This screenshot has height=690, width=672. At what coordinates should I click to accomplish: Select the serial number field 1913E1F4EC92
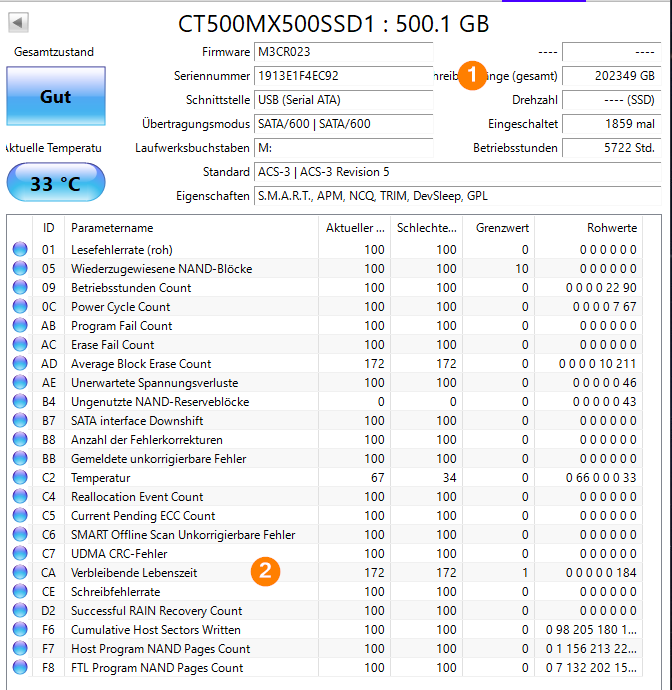[x=344, y=76]
